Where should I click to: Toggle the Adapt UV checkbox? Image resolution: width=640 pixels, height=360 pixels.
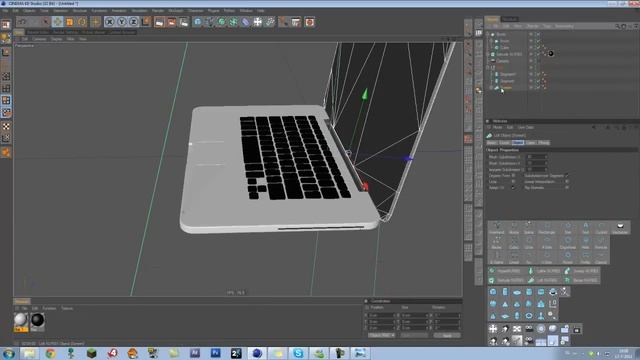click(514, 188)
